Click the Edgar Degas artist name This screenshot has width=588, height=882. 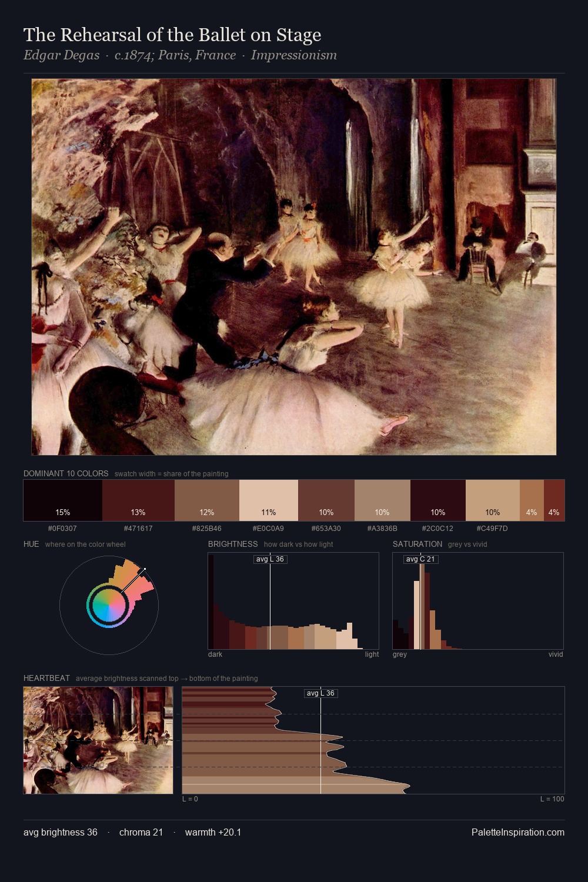[61, 55]
